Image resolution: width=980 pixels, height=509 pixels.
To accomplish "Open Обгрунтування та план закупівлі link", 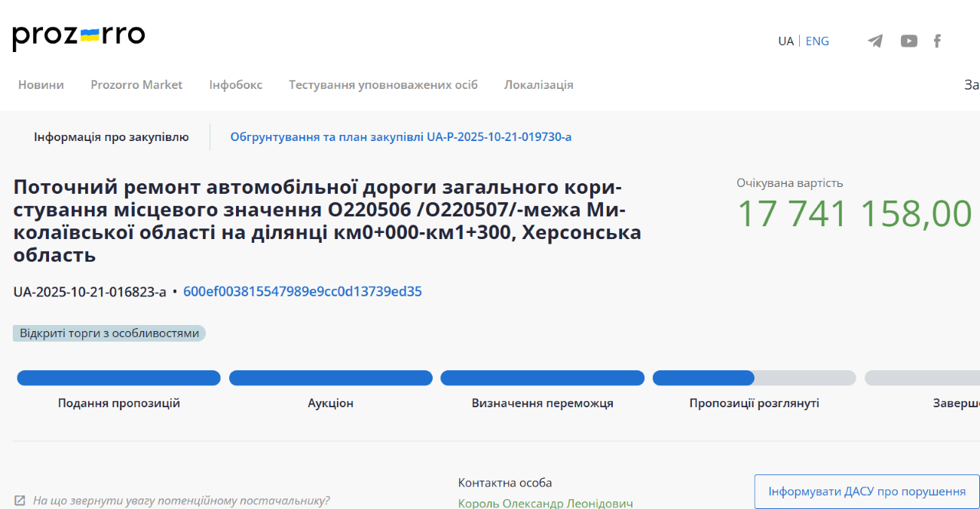I will [x=400, y=137].
